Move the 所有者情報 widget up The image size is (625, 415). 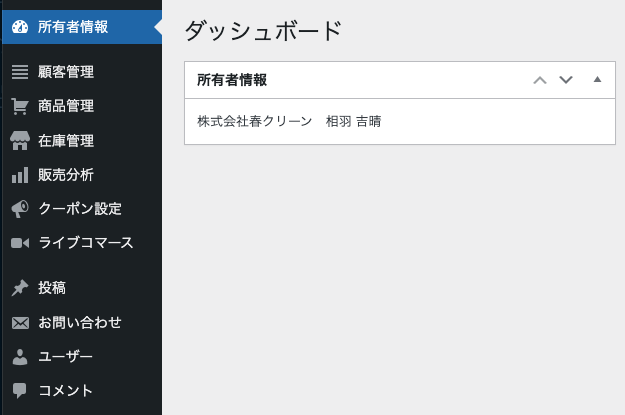[x=540, y=80]
